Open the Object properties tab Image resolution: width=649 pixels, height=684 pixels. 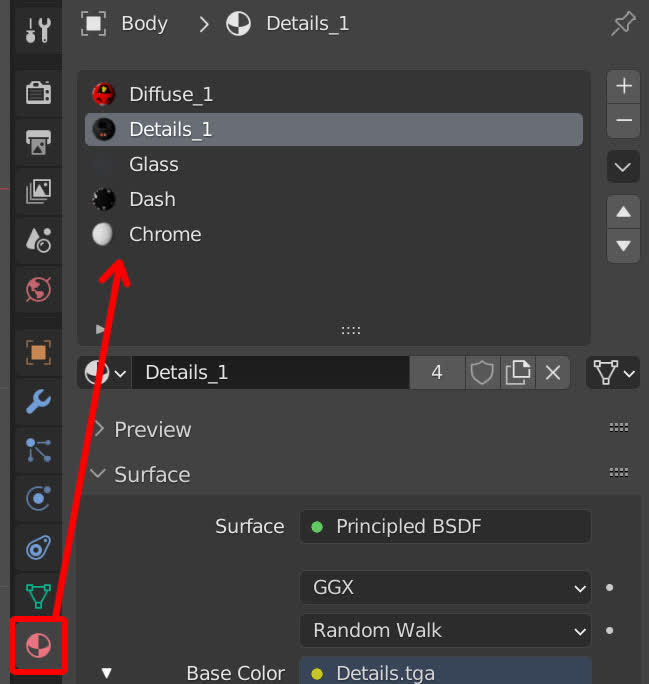tap(38, 352)
